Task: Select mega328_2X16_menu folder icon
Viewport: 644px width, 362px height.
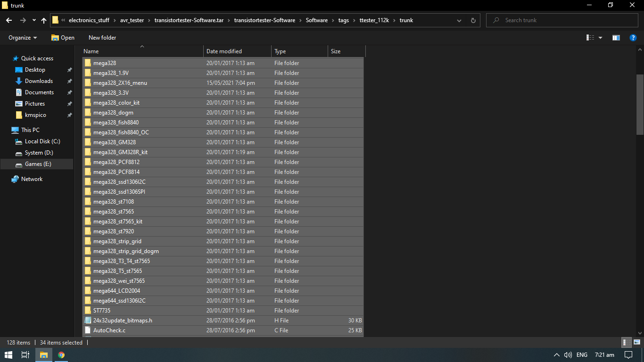Action: point(88,83)
